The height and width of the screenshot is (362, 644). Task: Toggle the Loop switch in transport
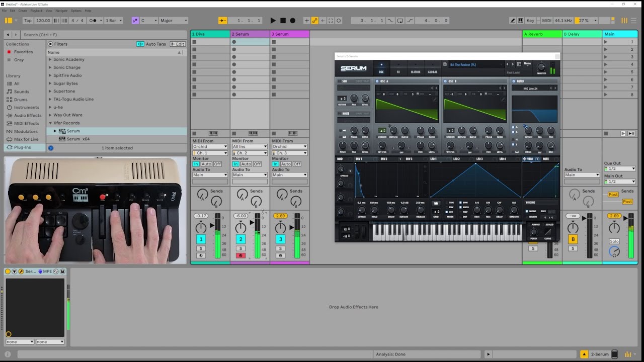tap(400, 21)
